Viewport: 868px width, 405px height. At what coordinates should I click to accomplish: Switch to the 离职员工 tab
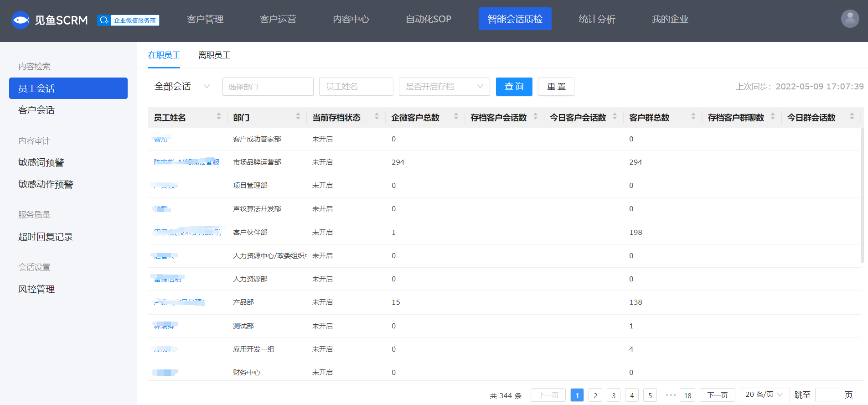(214, 55)
